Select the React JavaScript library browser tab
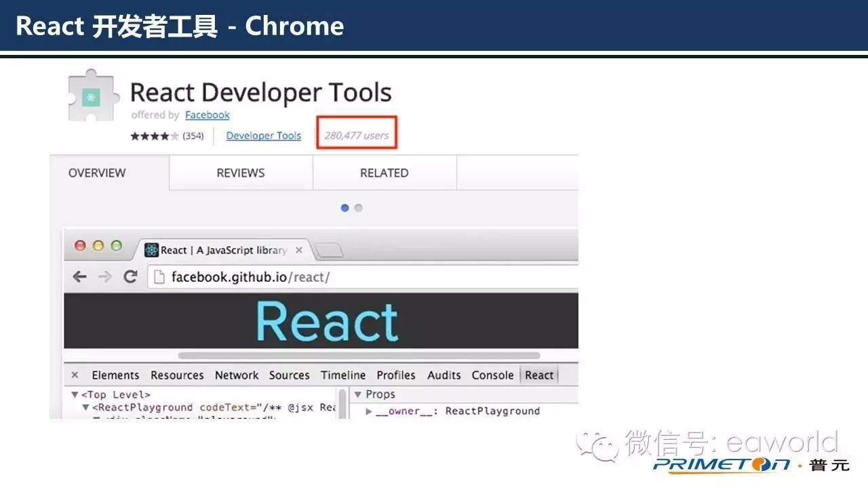The width and height of the screenshot is (868, 488). [x=224, y=250]
